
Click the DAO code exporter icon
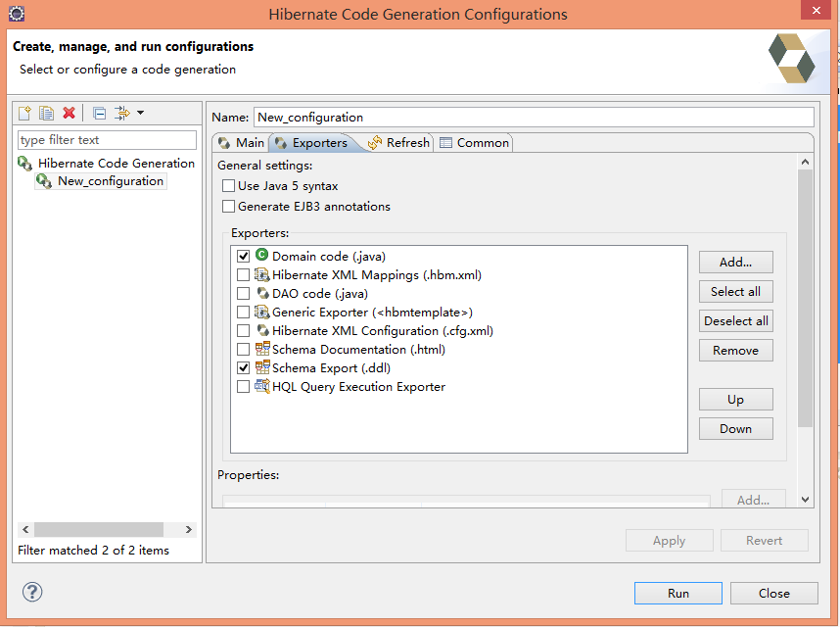point(262,293)
